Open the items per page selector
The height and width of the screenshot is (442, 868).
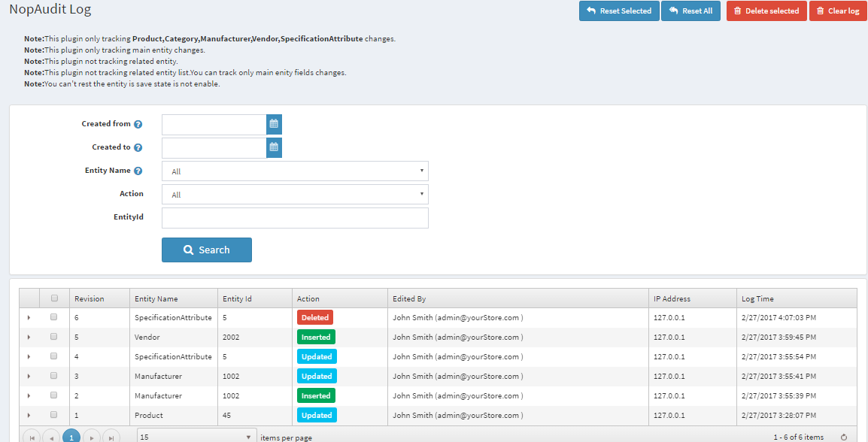click(x=197, y=437)
